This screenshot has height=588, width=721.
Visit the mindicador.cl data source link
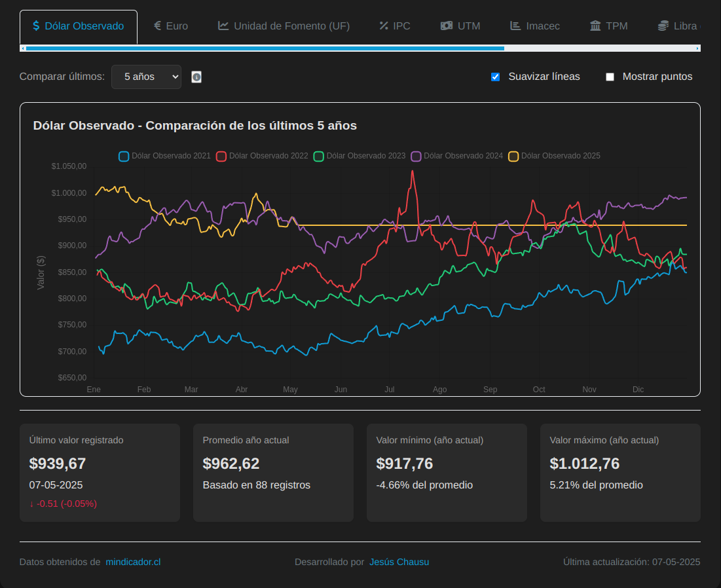coord(133,562)
